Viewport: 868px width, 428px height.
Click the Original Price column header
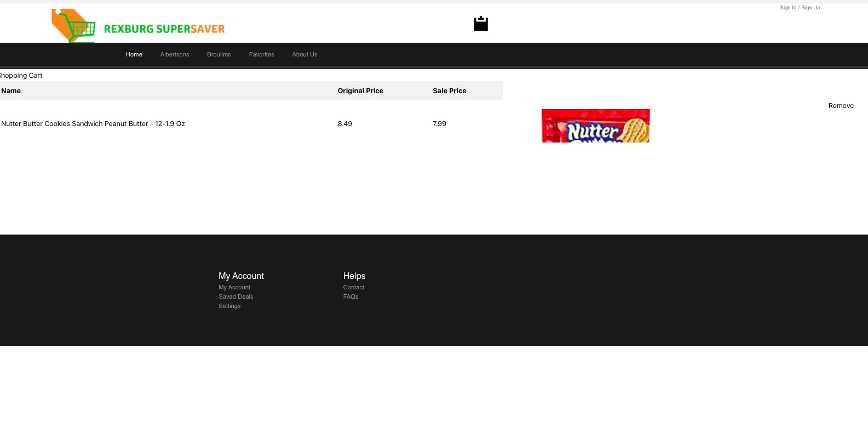(360, 91)
